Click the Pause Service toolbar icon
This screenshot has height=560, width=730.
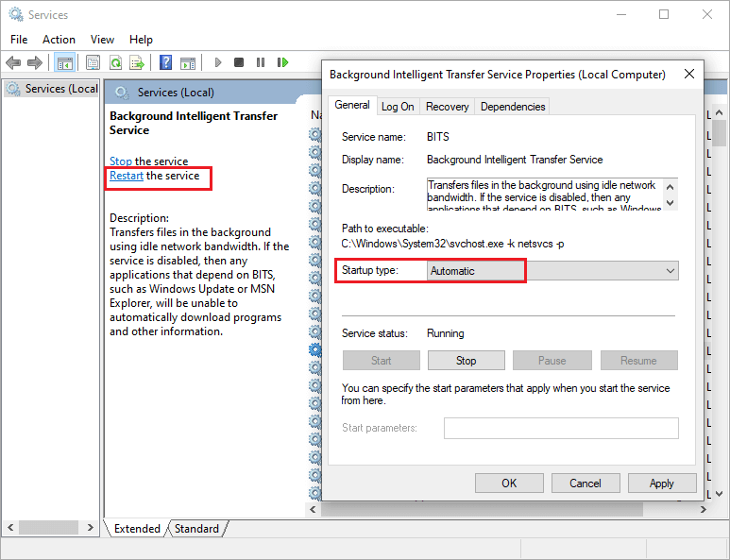pyautogui.click(x=261, y=62)
